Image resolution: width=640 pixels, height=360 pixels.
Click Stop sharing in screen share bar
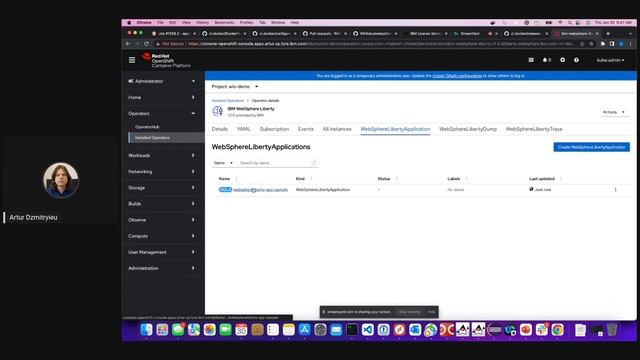coord(409,312)
